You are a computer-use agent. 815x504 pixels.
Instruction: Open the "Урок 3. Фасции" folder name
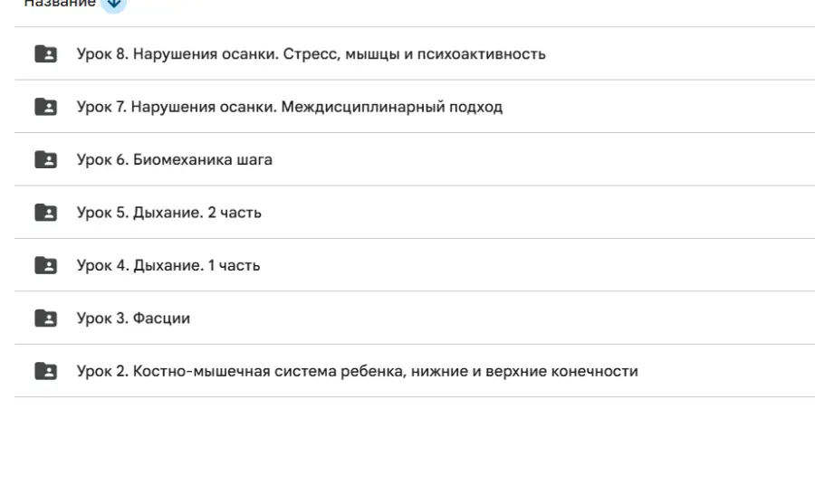click(133, 319)
